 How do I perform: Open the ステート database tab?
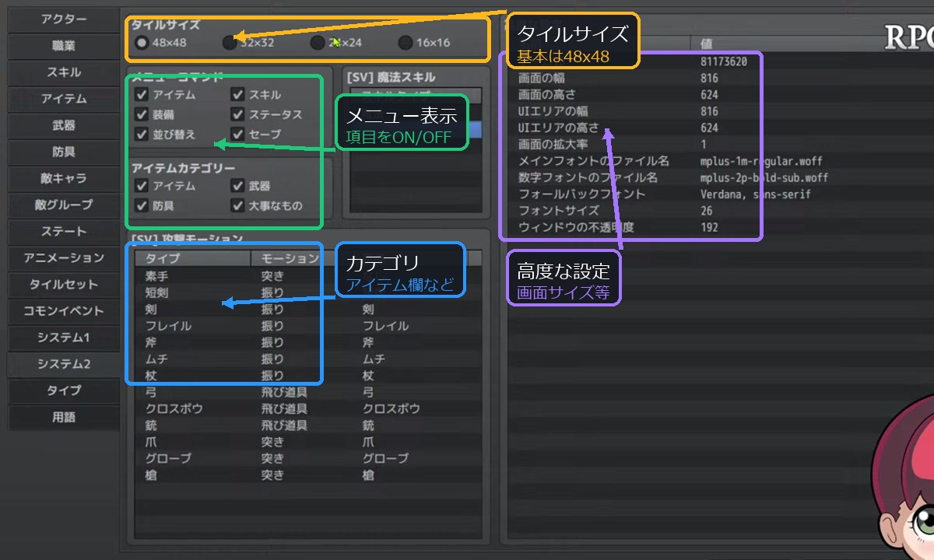pyautogui.click(x=64, y=231)
